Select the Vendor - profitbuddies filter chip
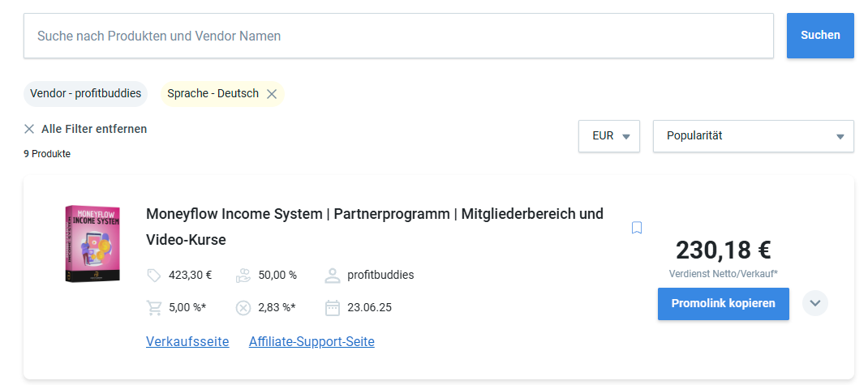Viewport: 868px width, 385px height. [x=85, y=93]
